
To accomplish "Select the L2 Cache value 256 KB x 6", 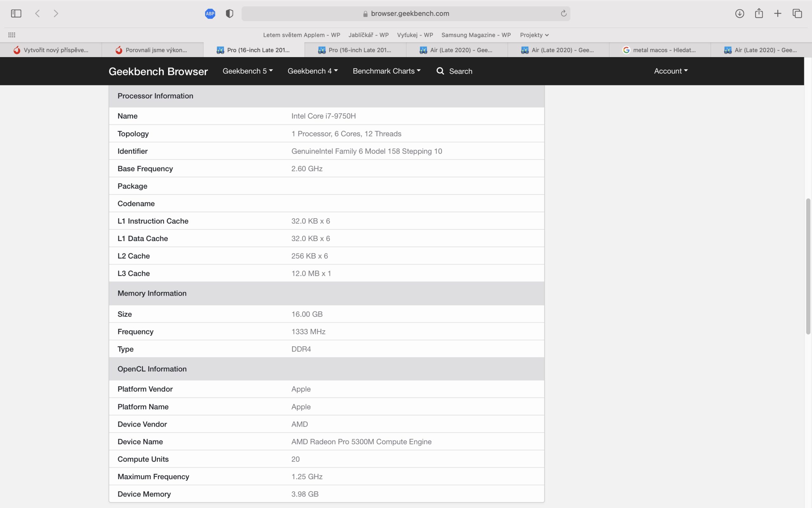I will (309, 256).
